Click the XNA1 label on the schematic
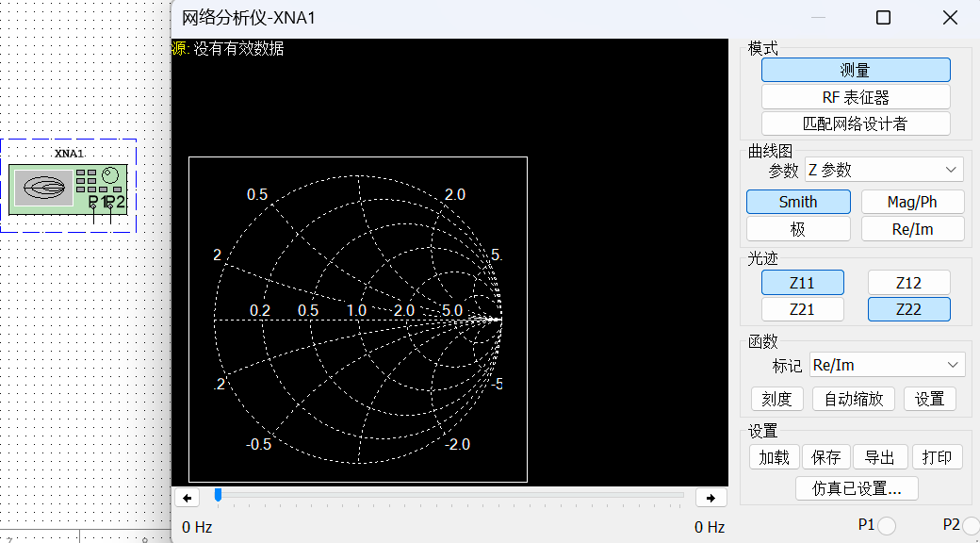The width and height of the screenshot is (980, 543). (x=68, y=154)
